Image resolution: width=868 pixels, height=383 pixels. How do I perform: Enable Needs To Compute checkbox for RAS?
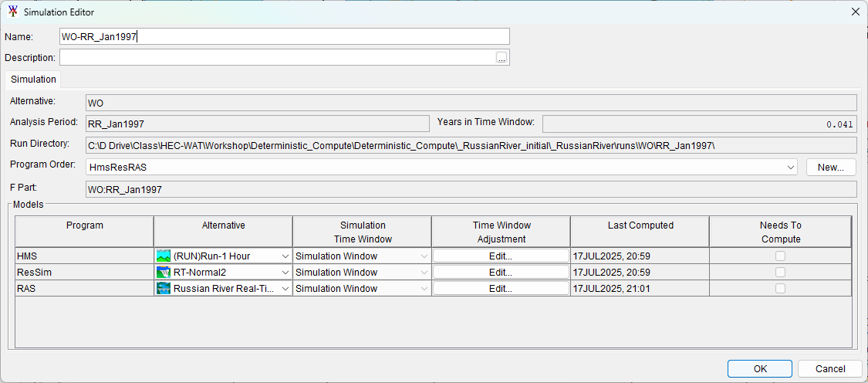point(780,289)
